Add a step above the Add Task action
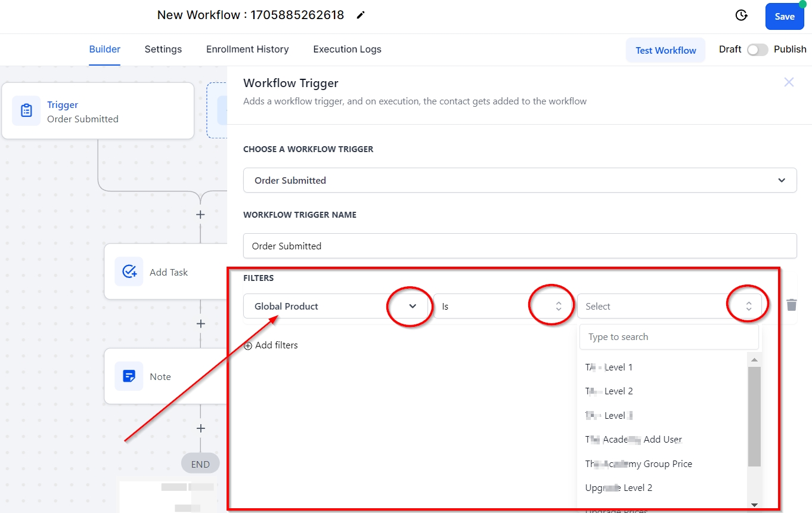The width and height of the screenshot is (812, 513). 200,214
